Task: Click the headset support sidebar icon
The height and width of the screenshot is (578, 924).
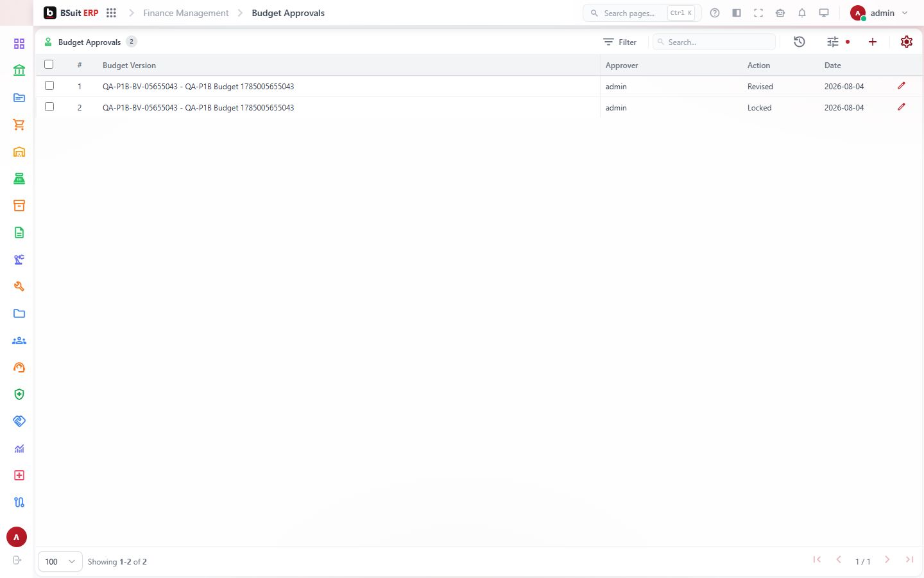Action: click(19, 367)
